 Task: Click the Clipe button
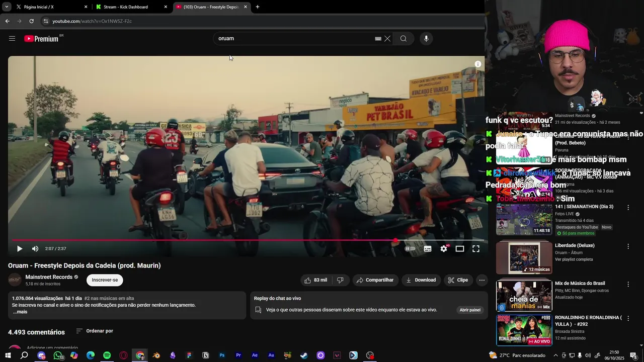pyautogui.click(x=458, y=280)
